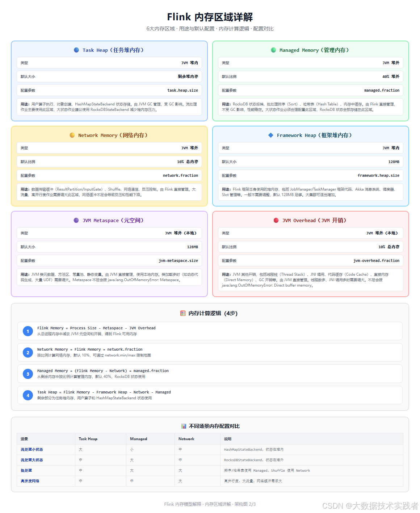The image size is (420, 513).
Task: Click the '流处理小状态' scenario row label
Action: 32,450
